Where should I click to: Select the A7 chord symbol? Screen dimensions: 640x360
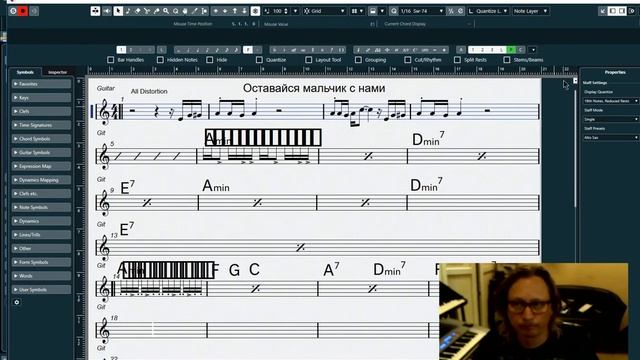[x=331, y=269]
